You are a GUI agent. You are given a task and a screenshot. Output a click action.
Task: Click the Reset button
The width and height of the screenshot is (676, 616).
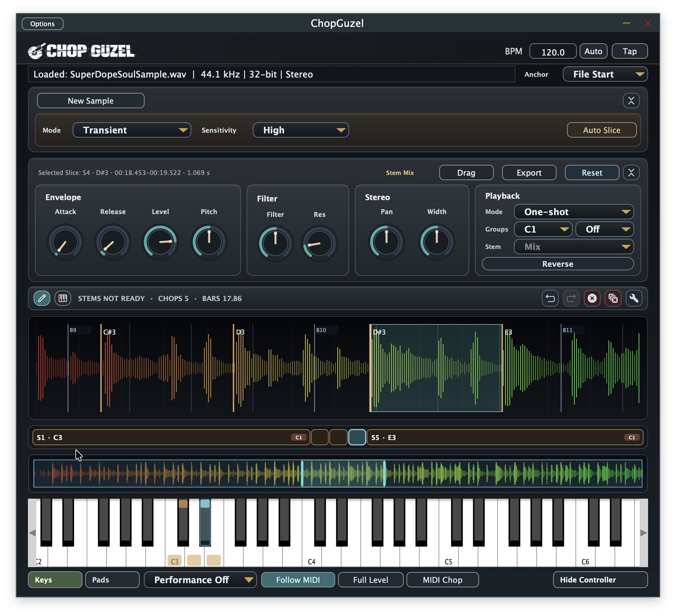(592, 173)
